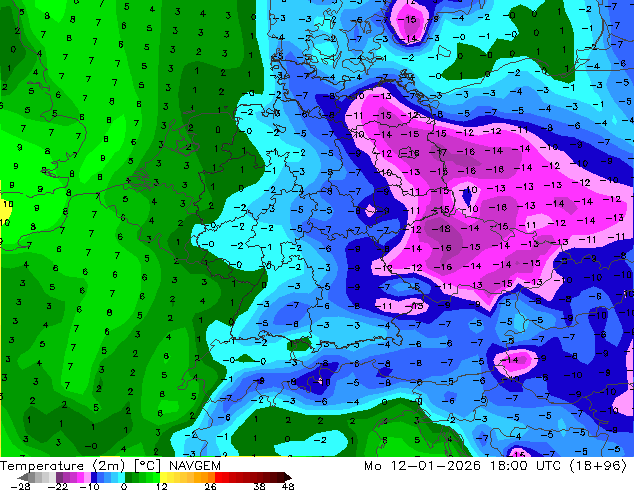Click the dark arrow at legend's right end
634x490 pixels.
287,477
